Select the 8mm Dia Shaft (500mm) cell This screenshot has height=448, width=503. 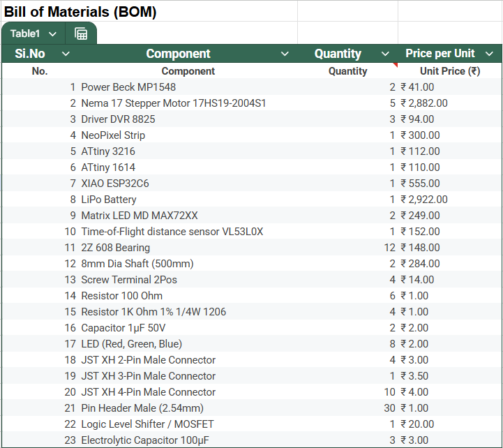tap(188, 264)
